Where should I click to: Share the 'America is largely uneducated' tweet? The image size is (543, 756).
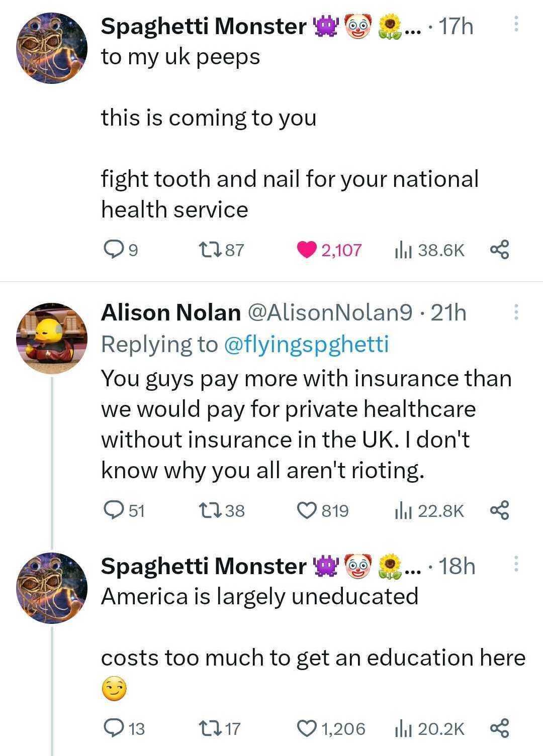499,728
